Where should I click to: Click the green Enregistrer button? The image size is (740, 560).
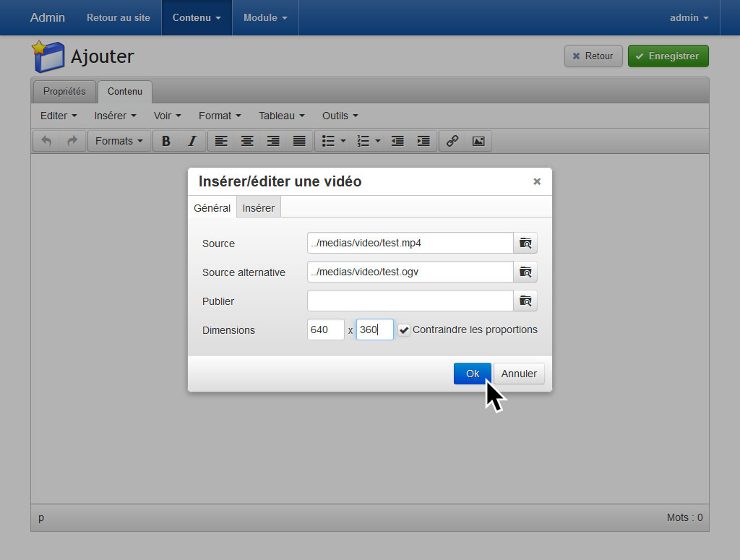click(668, 56)
